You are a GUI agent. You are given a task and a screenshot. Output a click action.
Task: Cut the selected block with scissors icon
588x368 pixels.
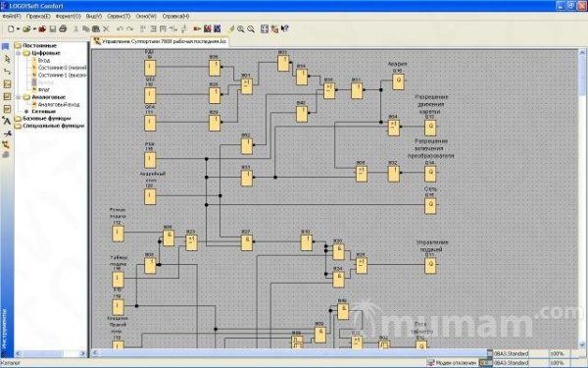click(76, 28)
